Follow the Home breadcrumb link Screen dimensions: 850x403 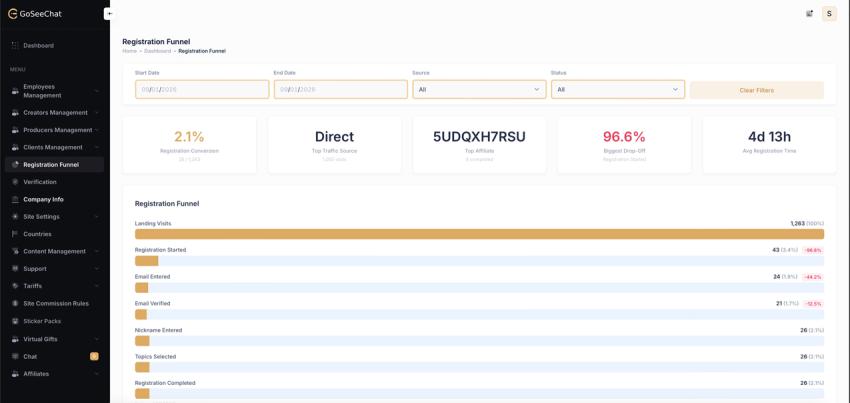[x=129, y=51]
